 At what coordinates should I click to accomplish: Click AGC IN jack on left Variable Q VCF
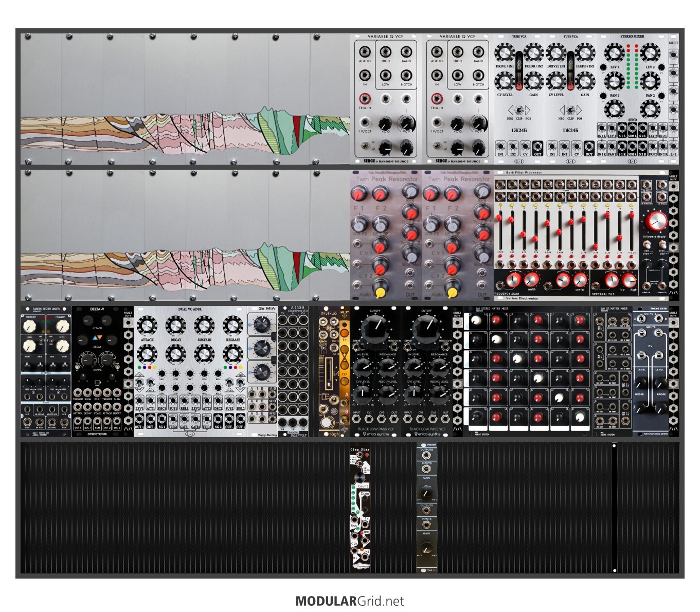tap(365, 52)
